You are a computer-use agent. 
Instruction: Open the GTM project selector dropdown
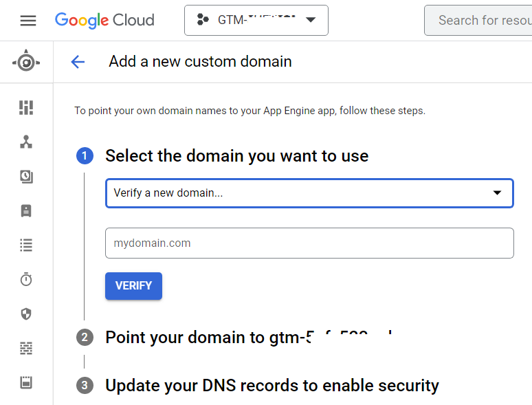point(256,21)
